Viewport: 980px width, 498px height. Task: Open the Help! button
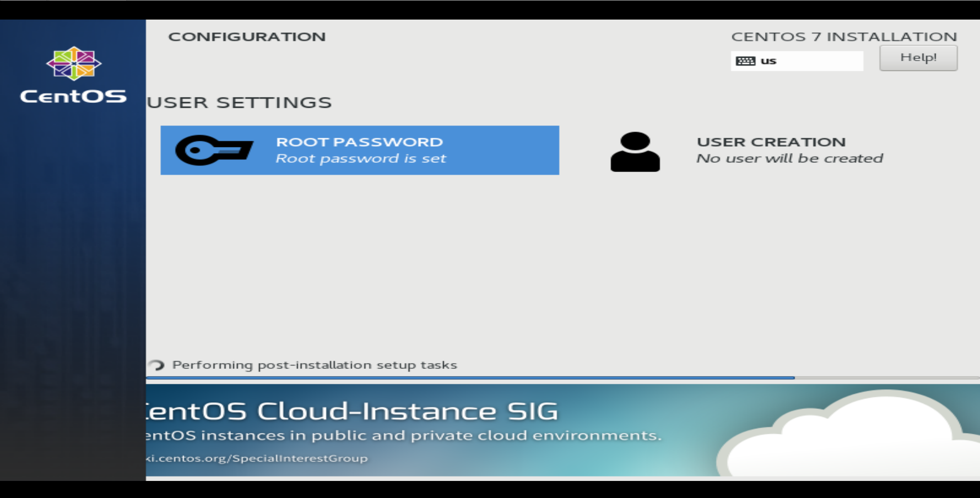(x=918, y=58)
